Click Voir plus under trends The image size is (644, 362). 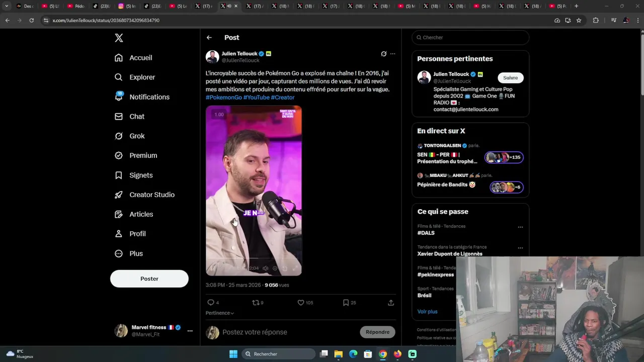[428, 312]
